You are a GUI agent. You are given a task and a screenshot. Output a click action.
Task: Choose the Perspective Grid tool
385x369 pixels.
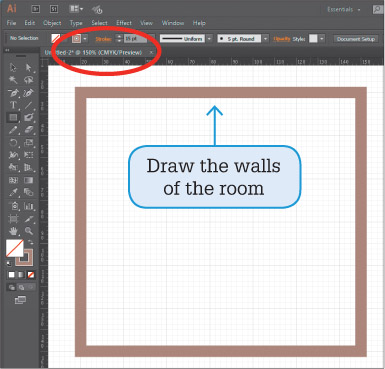click(29, 167)
